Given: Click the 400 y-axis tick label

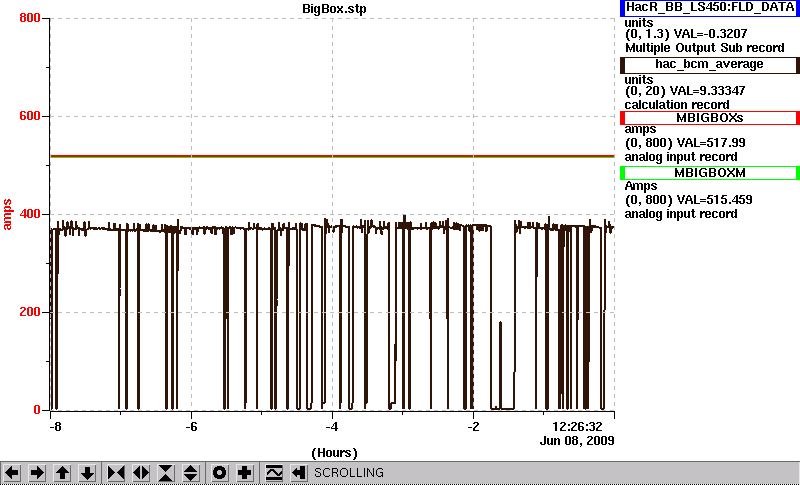Looking at the screenshot, I should (30, 214).
